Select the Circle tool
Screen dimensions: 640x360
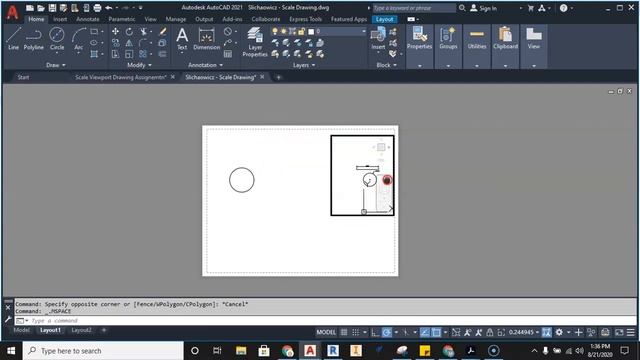57,39
